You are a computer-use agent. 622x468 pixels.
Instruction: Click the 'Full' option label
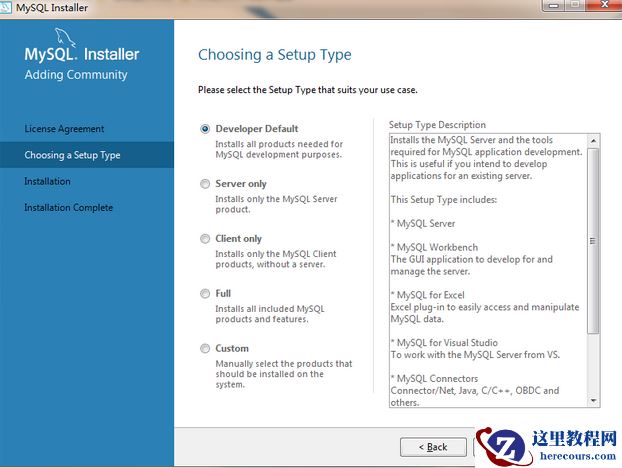click(x=223, y=294)
